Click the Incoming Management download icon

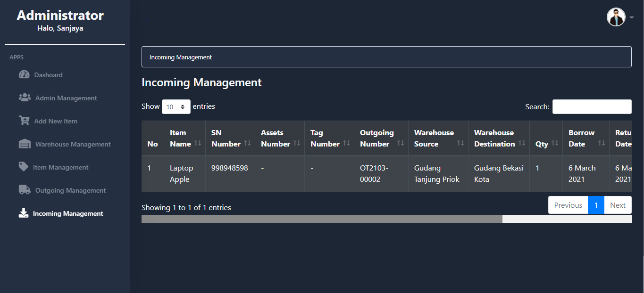pyautogui.click(x=24, y=213)
